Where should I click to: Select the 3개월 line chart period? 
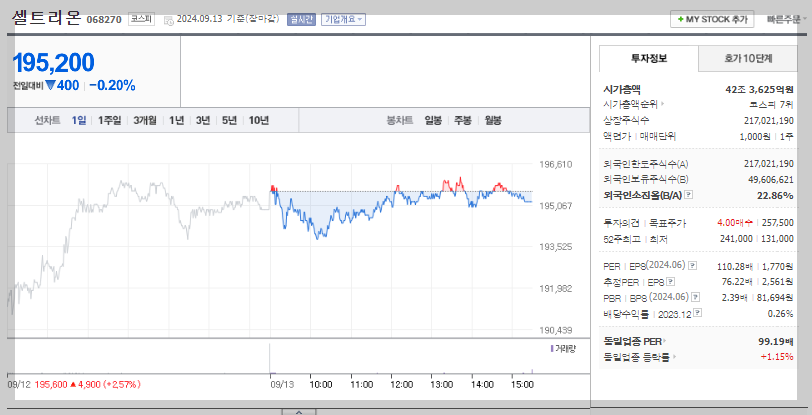(x=145, y=121)
